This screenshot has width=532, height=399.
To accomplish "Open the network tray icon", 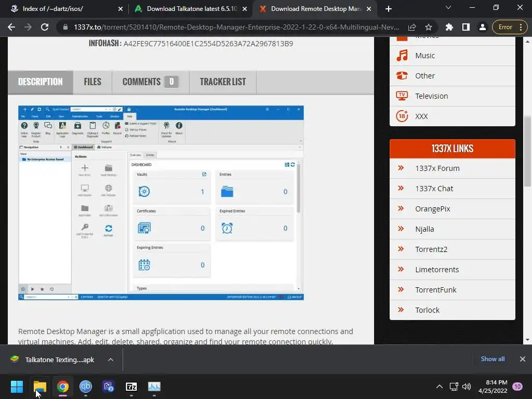I will (454, 387).
